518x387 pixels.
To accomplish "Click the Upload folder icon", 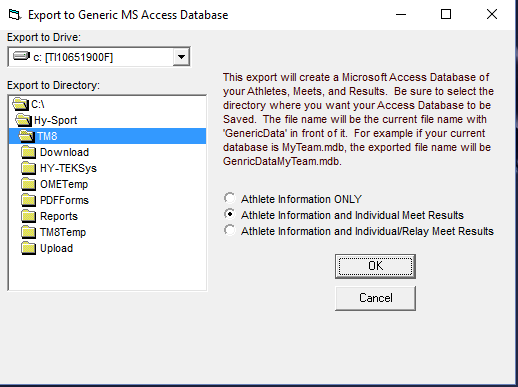I will pyautogui.click(x=28, y=248).
